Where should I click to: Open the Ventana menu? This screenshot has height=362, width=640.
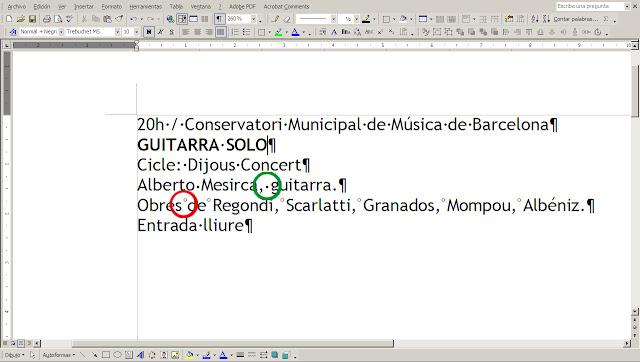point(201,7)
